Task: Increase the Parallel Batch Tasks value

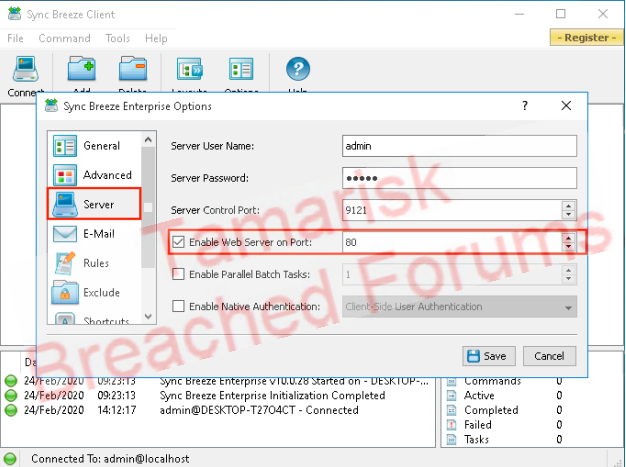Action: click(x=568, y=270)
